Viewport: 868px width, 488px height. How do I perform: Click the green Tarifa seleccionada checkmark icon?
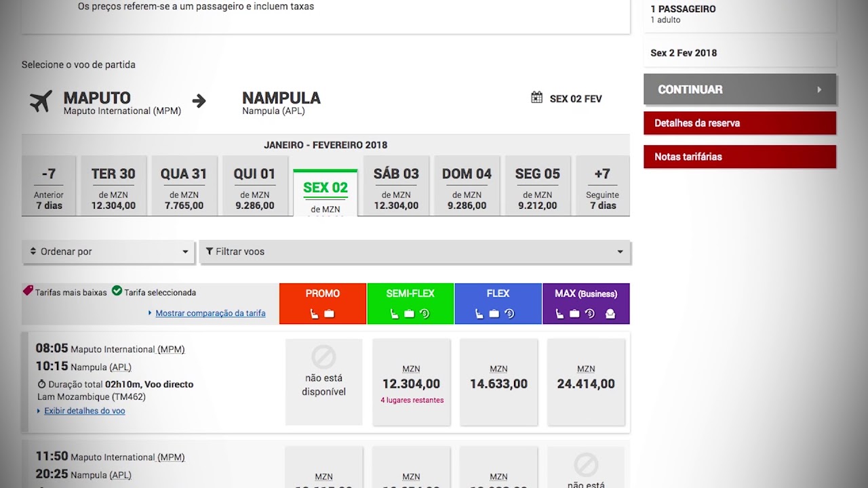(117, 291)
